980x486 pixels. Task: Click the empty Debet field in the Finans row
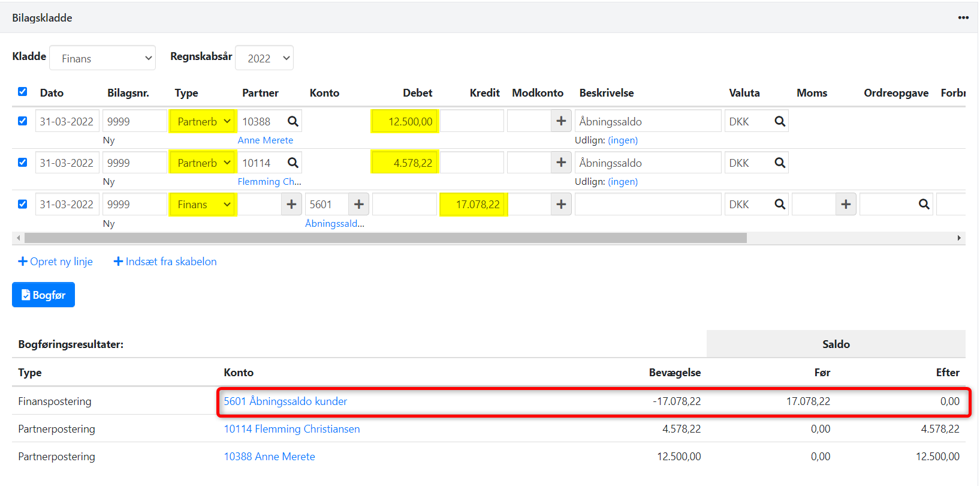(x=405, y=204)
